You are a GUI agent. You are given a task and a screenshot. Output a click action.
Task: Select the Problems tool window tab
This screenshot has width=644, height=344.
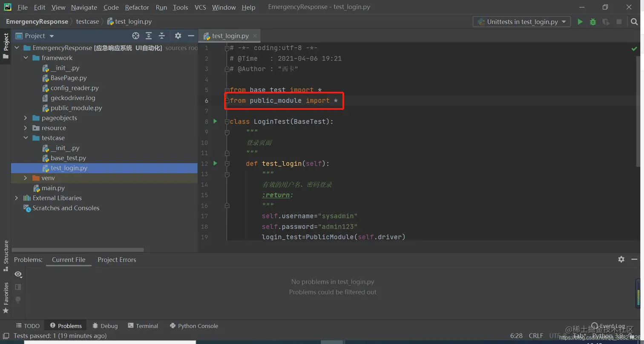[x=66, y=326]
